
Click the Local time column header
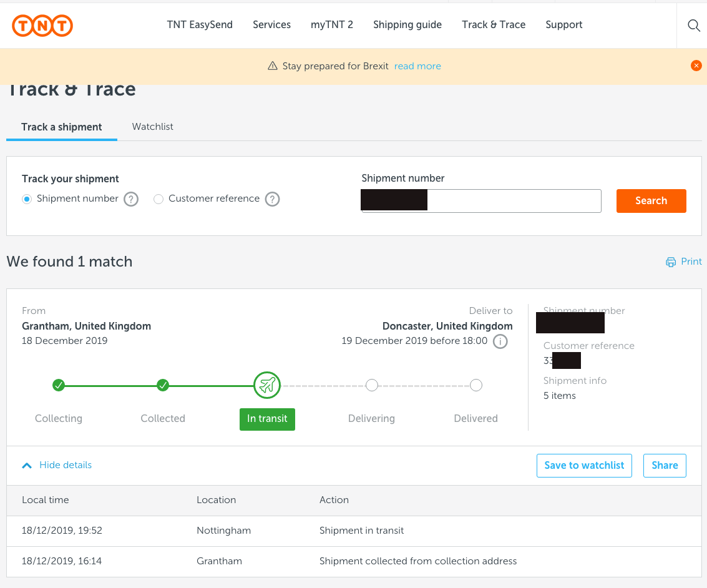pyautogui.click(x=46, y=500)
